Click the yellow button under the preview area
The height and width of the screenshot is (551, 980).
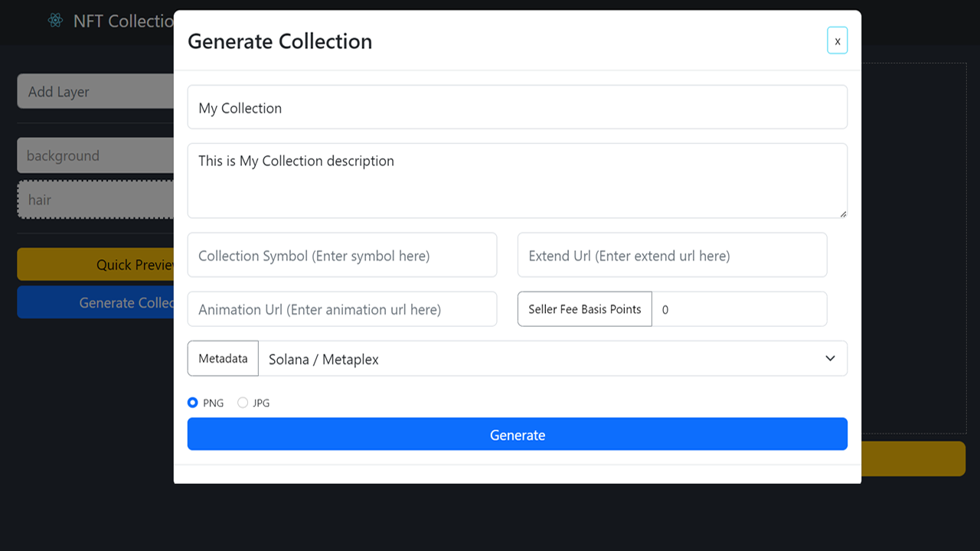913,458
